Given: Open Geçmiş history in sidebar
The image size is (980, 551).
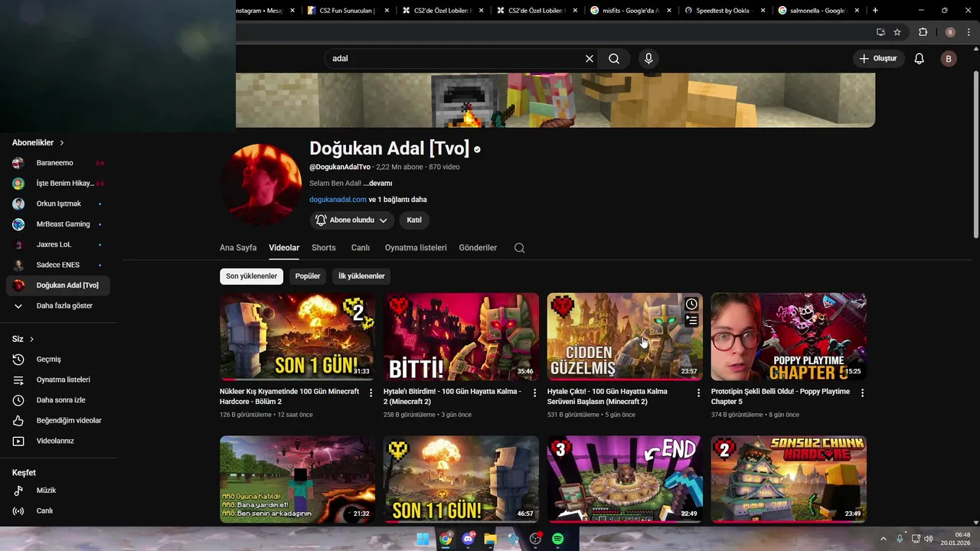Looking at the screenshot, I should pyautogui.click(x=58, y=360).
